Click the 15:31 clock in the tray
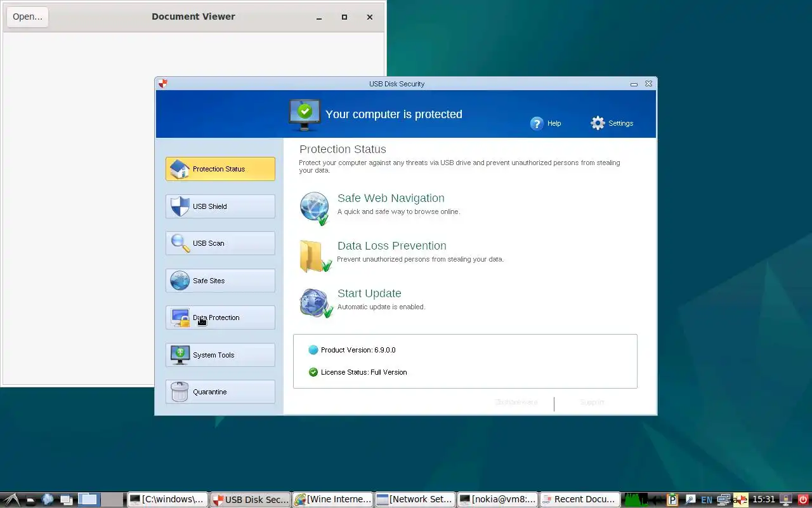Screen dimensions: 812x508 (x=764, y=500)
